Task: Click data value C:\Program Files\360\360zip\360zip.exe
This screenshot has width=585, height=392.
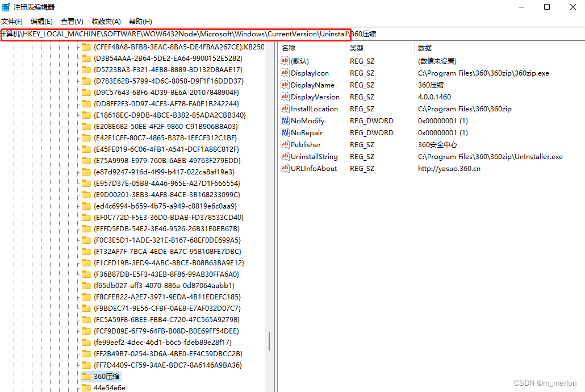Action: click(x=483, y=73)
